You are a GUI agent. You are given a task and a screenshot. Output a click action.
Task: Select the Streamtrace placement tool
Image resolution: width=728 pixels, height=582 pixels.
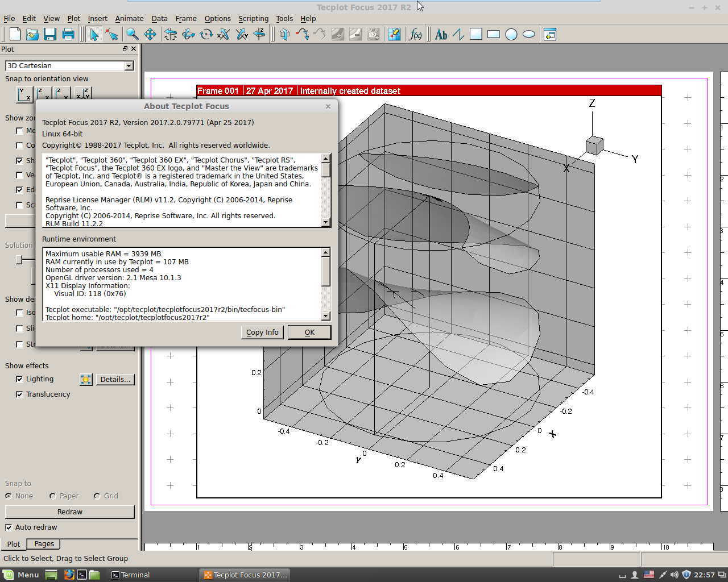(302, 34)
